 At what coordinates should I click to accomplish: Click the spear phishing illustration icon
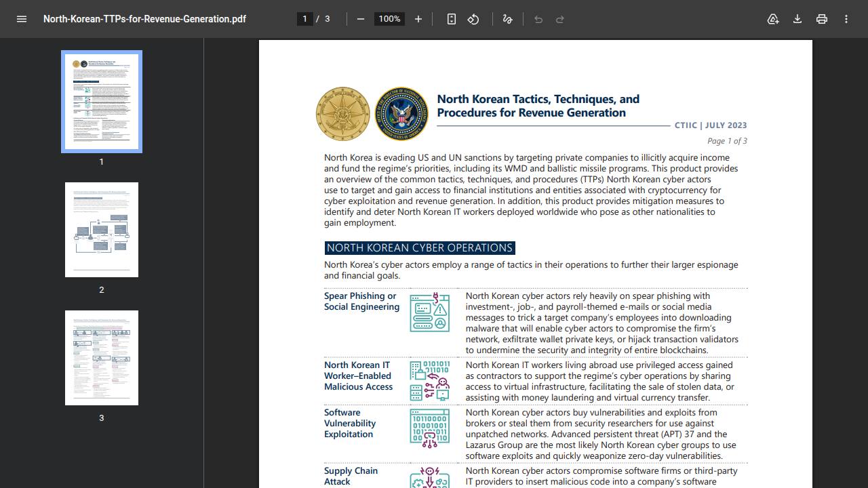429,312
